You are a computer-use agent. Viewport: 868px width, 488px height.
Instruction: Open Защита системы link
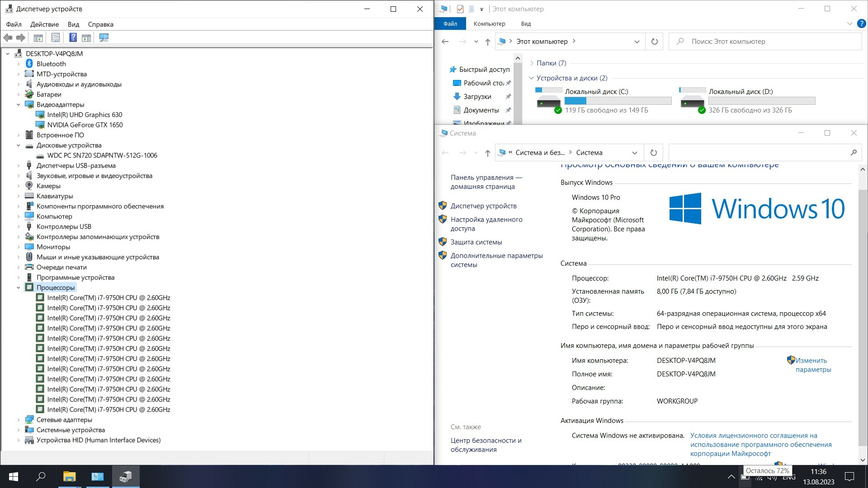coord(476,242)
